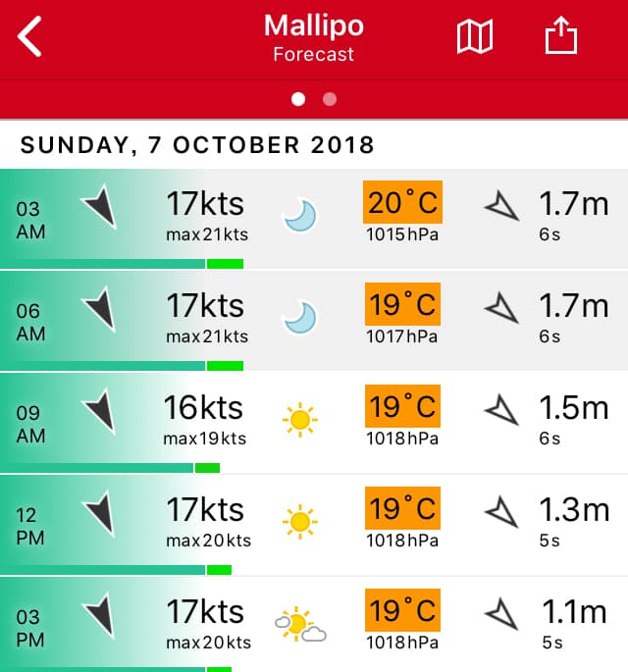
Task: Open the map view icon
Action: coord(475,37)
